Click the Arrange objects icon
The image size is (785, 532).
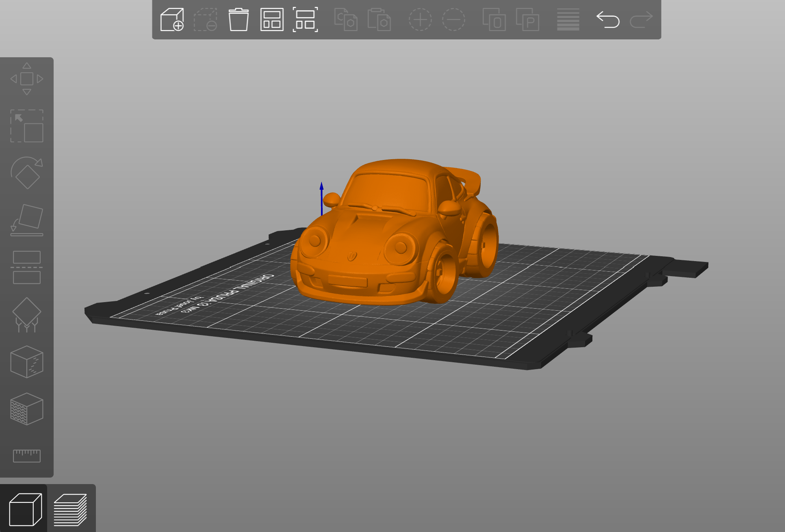[x=272, y=19]
